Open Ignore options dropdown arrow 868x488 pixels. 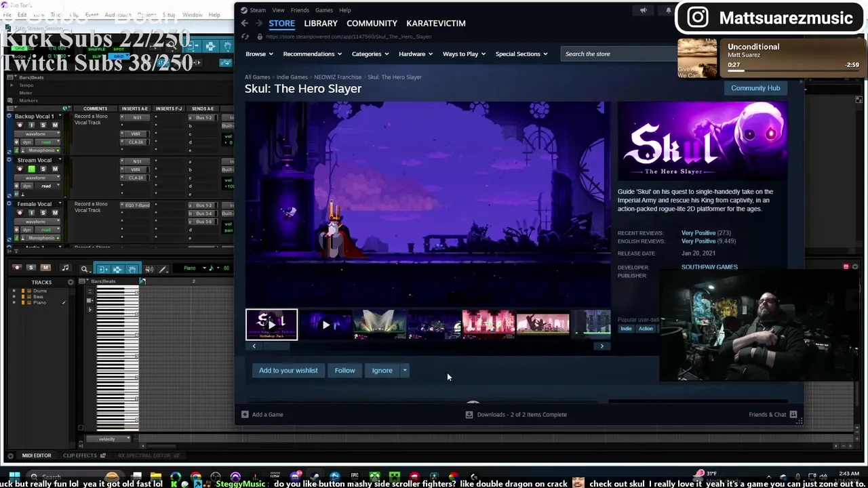(x=405, y=371)
